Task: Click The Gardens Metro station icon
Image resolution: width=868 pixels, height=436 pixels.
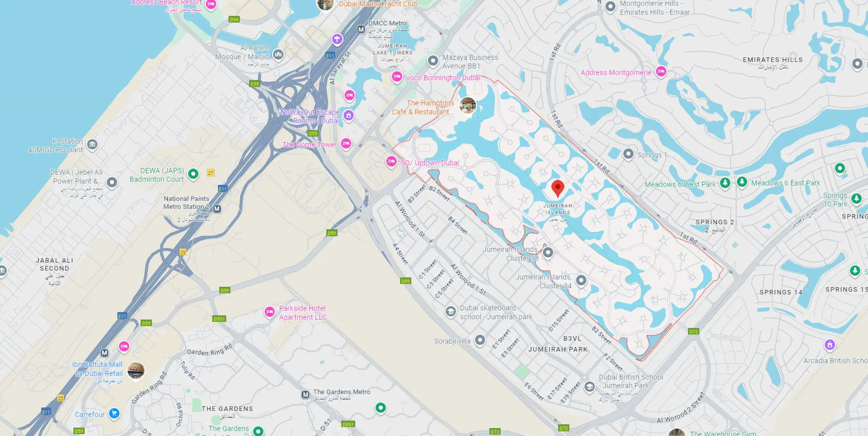Action: 305,395
